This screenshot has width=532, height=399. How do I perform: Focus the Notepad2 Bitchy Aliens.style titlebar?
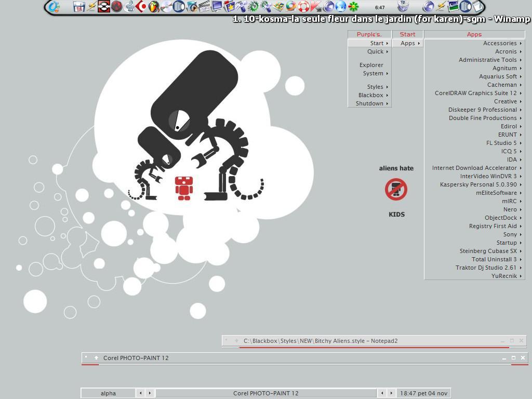tap(374, 341)
